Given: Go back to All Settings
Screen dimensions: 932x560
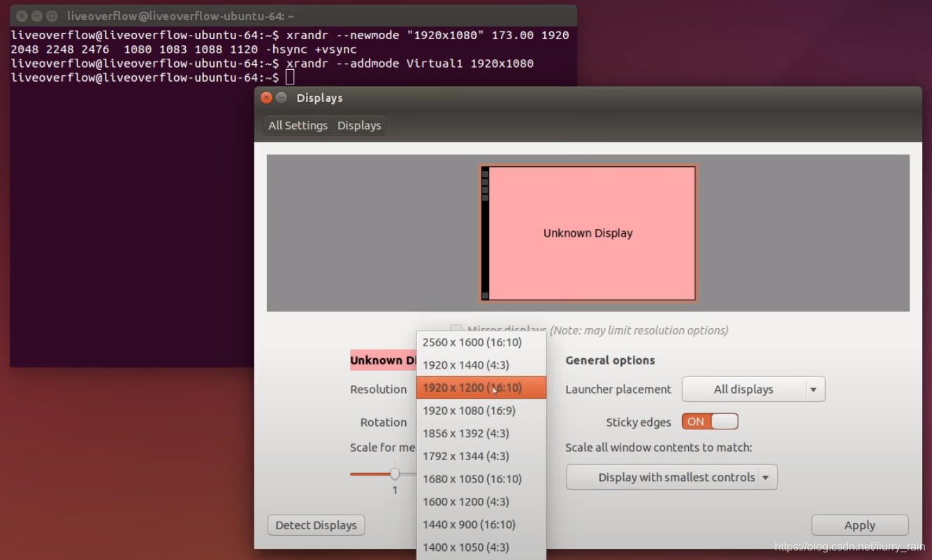Looking at the screenshot, I should [298, 125].
